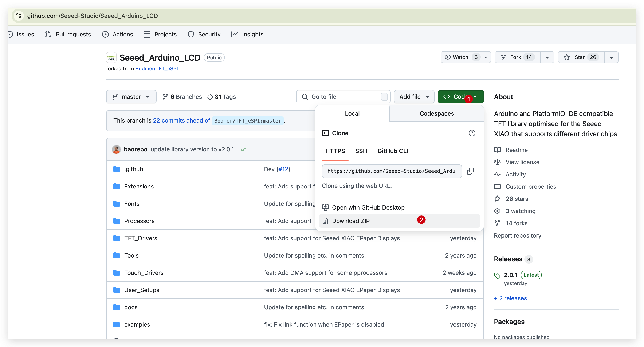Click baorepo's avatar picture
The image size is (644, 347).
point(116,149)
